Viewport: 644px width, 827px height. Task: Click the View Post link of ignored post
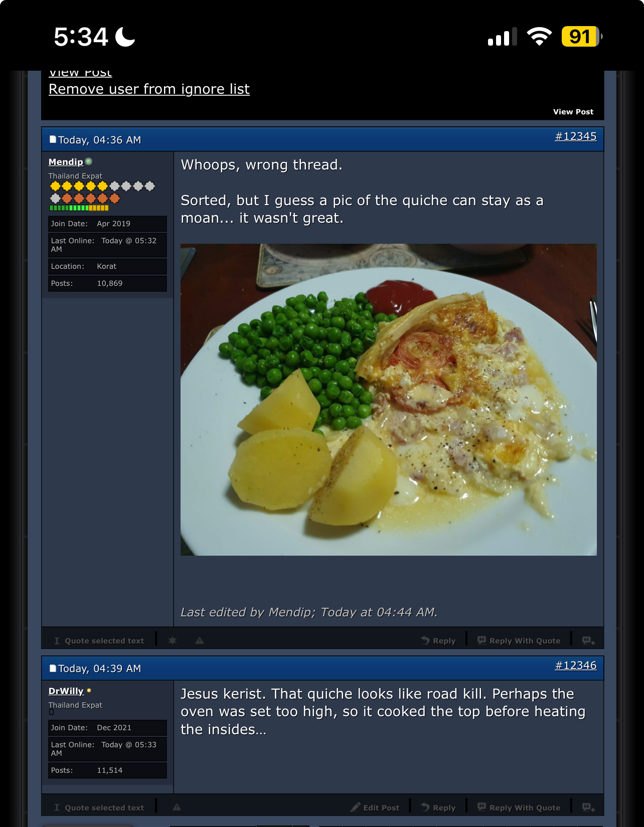[573, 112]
